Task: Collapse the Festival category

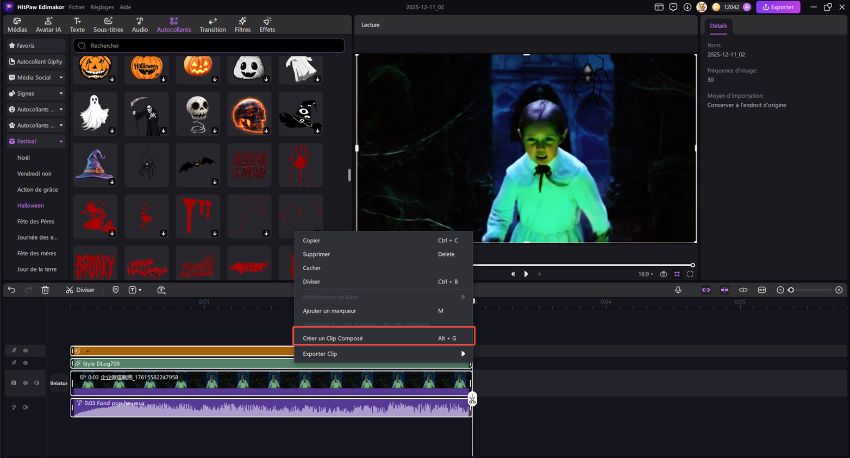Action: pos(36,141)
